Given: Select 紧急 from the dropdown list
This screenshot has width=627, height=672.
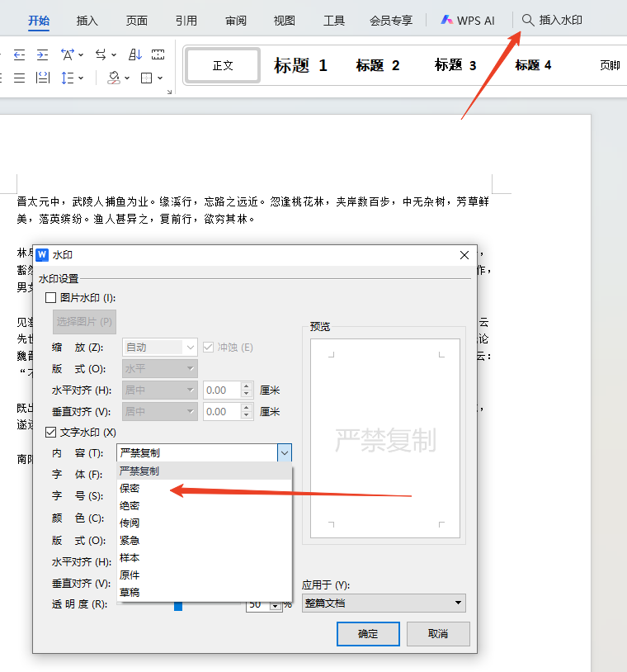Looking at the screenshot, I should 205,541.
